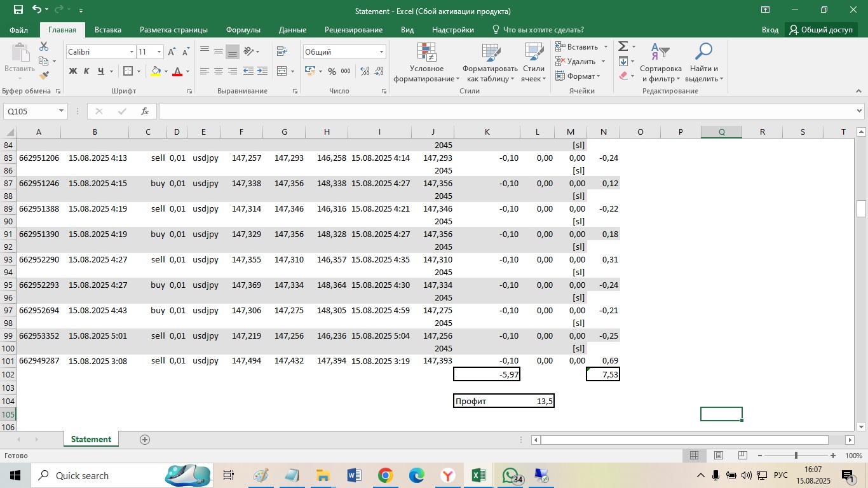Open Условное форматирование icon
The height and width of the screenshot is (488, 868).
tap(426, 53)
